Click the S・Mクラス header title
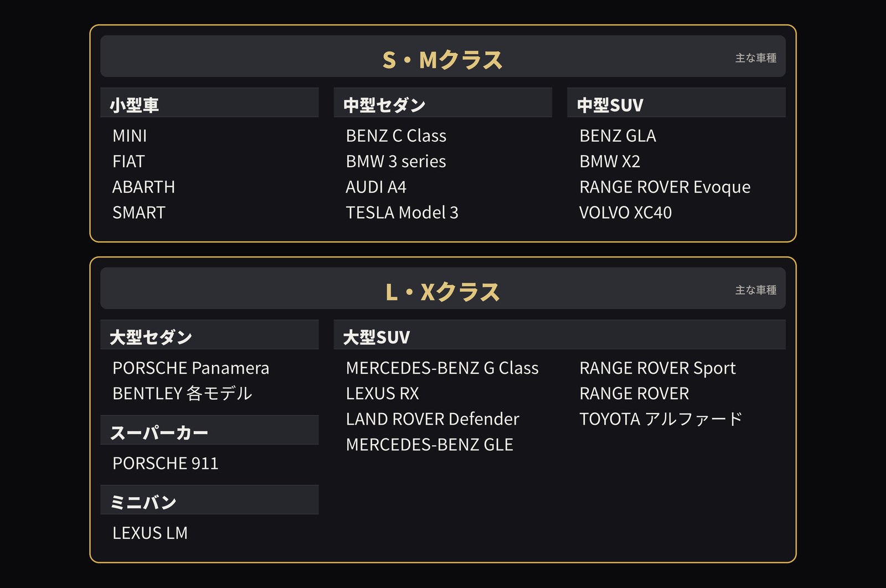Image resolution: width=886 pixels, height=588 pixels. 442,59
